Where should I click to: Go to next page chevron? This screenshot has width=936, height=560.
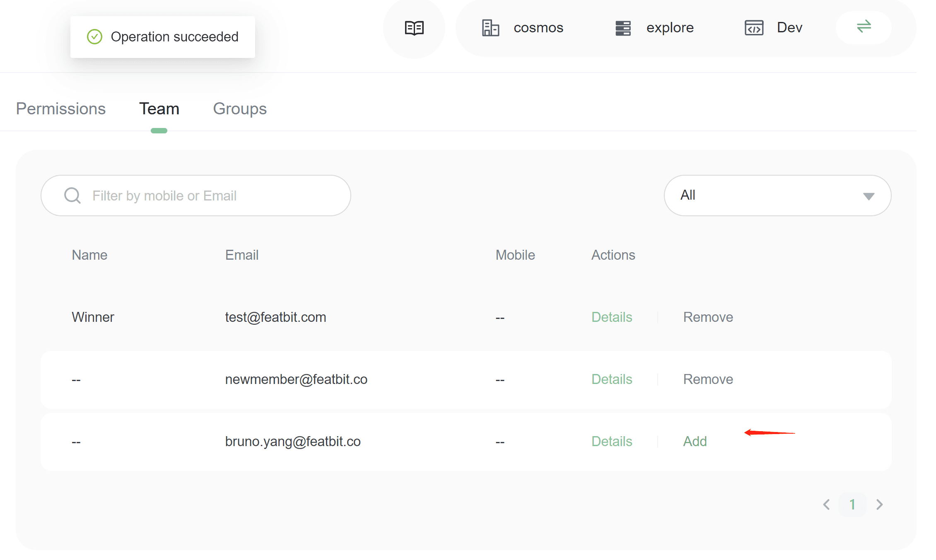tap(879, 504)
